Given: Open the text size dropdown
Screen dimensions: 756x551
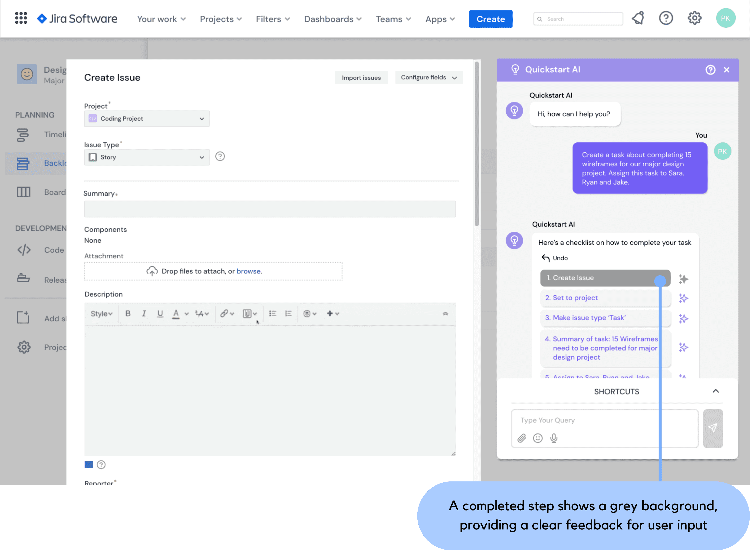Looking at the screenshot, I should 202,314.
